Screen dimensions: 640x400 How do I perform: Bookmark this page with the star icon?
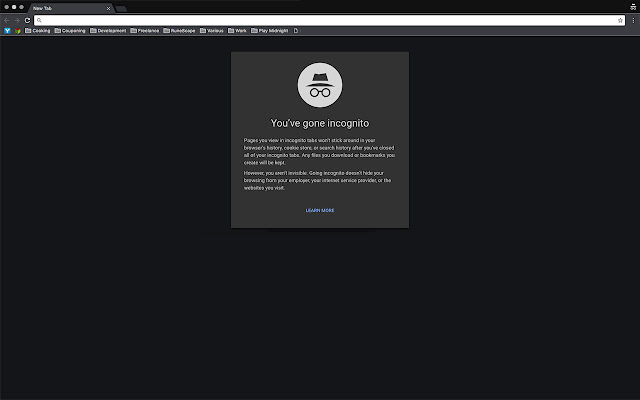pos(620,20)
